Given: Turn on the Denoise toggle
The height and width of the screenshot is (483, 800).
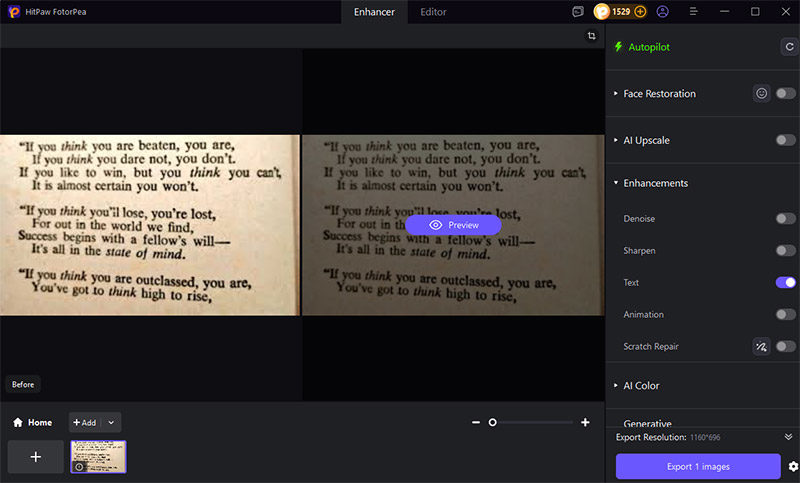Looking at the screenshot, I should point(785,218).
